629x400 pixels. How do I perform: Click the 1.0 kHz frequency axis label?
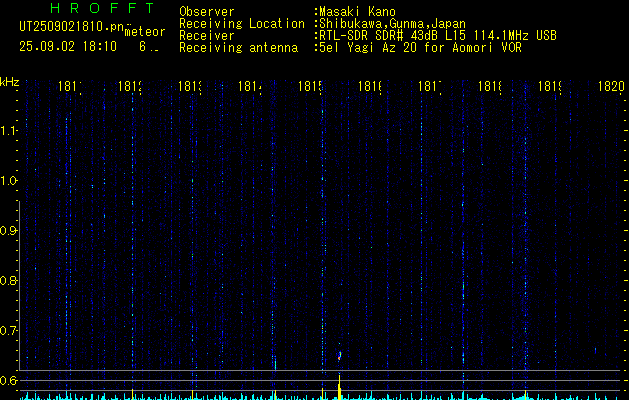point(8,181)
